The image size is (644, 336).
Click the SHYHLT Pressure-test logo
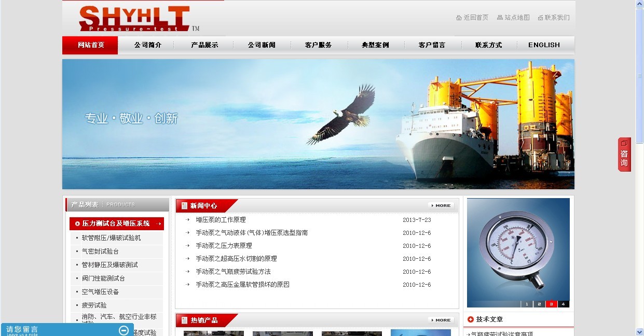click(134, 19)
